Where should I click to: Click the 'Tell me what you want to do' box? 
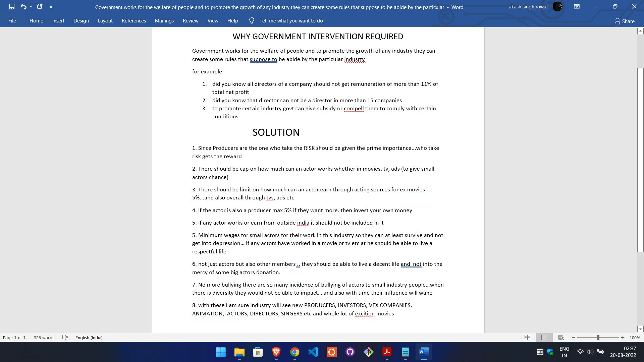[x=291, y=21]
